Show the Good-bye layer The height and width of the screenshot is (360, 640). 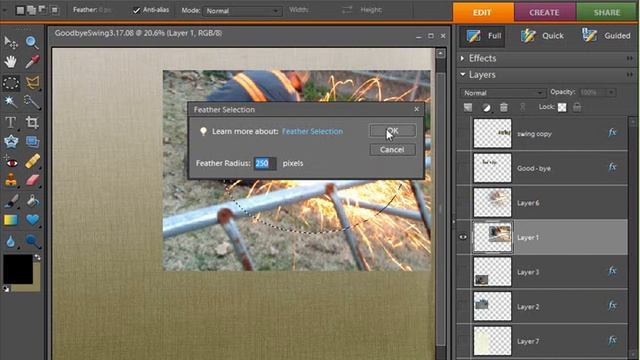(463, 168)
